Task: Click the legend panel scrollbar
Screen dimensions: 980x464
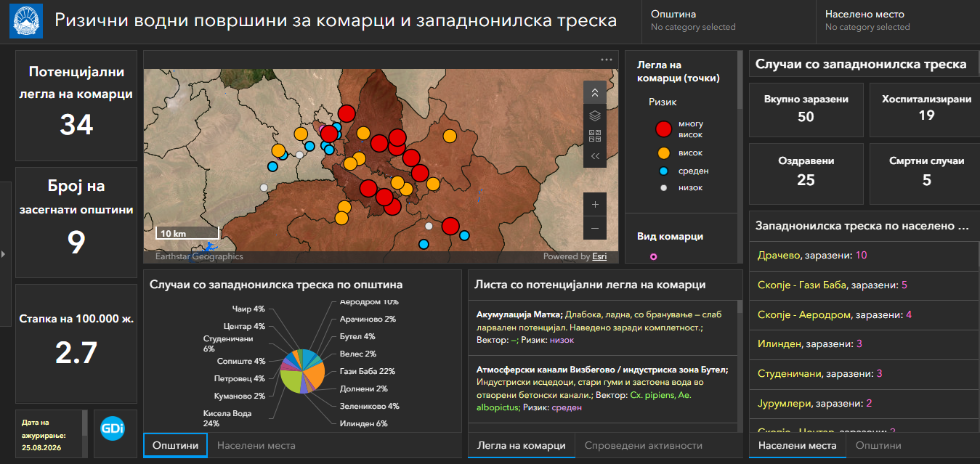Action: tap(740, 80)
